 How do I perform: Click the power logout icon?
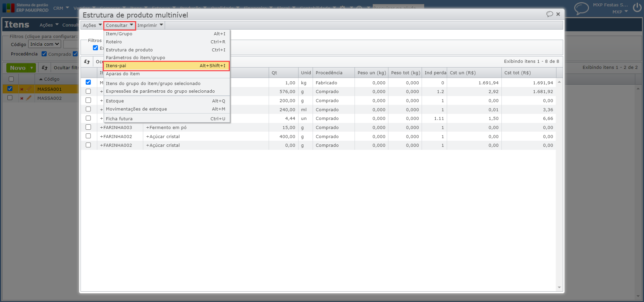point(637,8)
